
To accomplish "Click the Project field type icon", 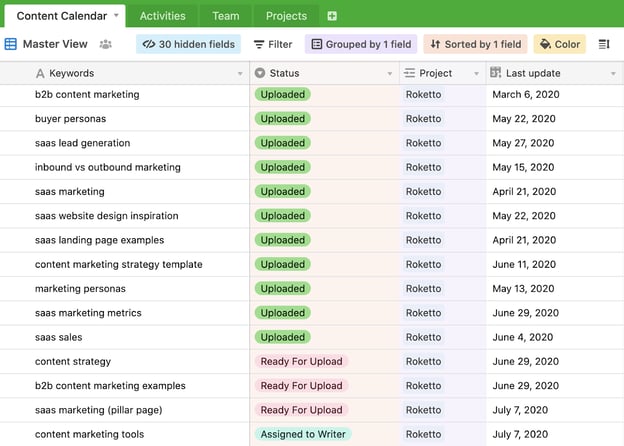I will (409, 73).
